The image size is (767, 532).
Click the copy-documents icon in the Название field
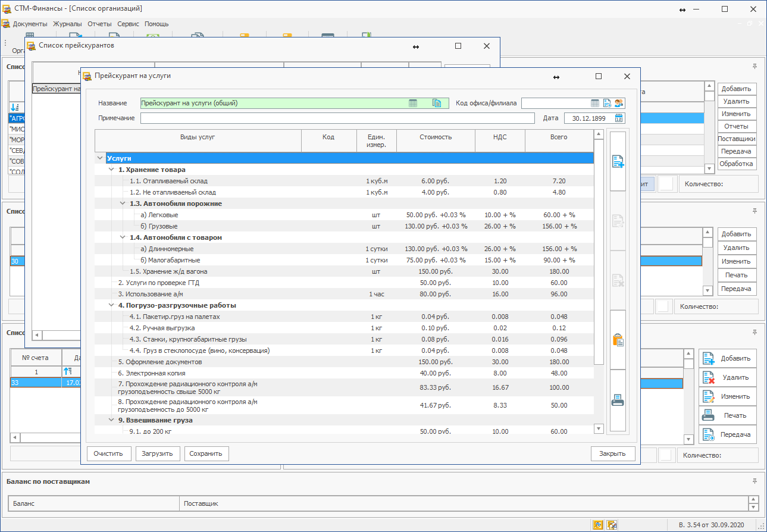[437, 103]
